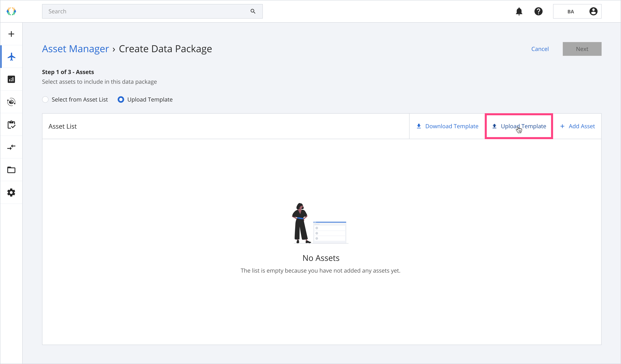Open the bar chart analytics sidebar icon
The height and width of the screenshot is (364, 621).
(11, 79)
